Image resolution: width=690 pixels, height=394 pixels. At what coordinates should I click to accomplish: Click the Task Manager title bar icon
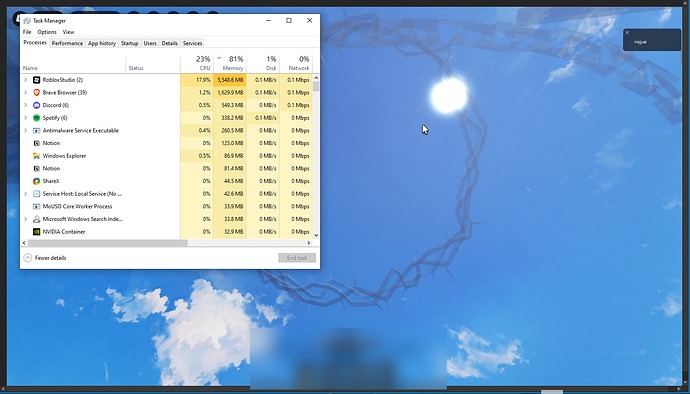(x=27, y=21)
